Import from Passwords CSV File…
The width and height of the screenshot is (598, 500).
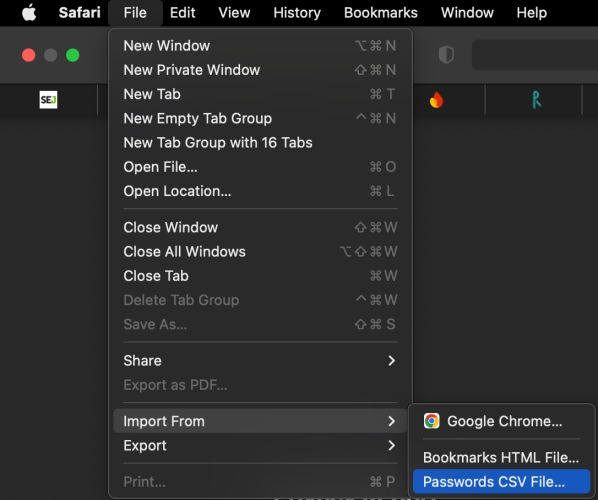click(502, 482)
